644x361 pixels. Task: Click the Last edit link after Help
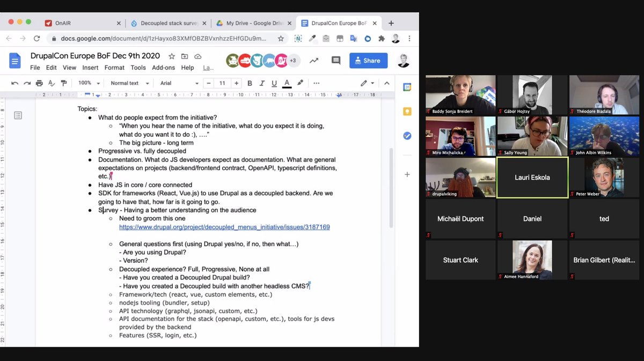coord(208,68)
